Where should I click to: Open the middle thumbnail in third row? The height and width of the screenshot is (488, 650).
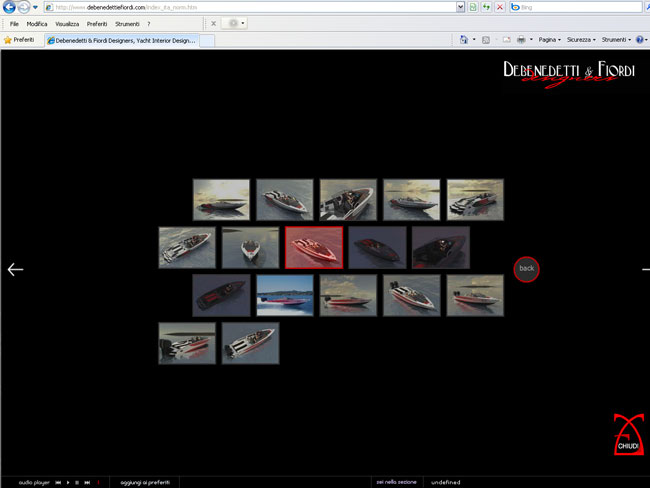click(348, 296)
